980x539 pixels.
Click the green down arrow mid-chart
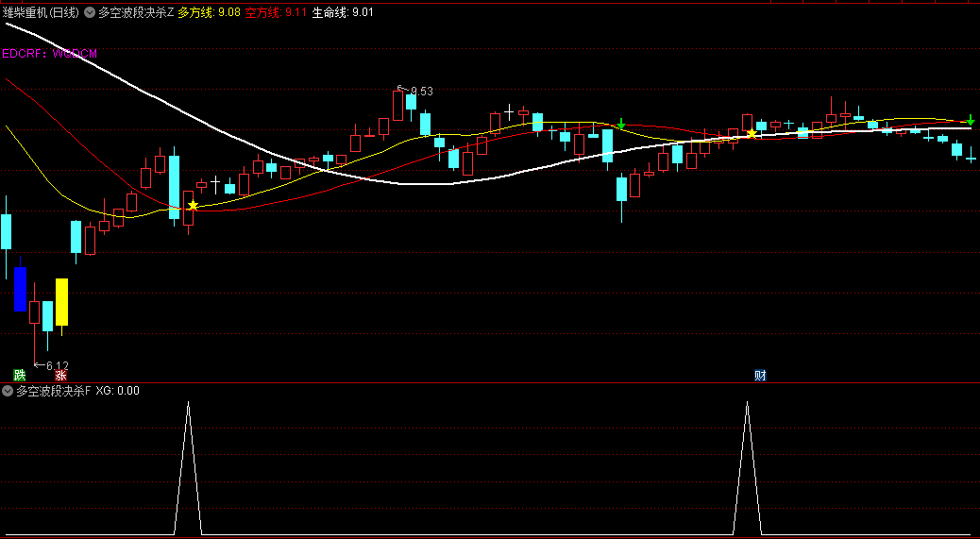[620, 124]
